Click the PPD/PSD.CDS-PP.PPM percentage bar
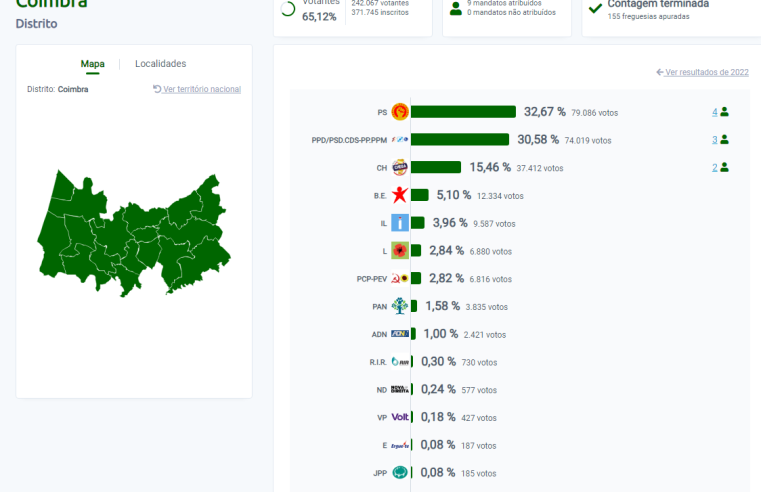The image size is (761, 492). point(460,140)
